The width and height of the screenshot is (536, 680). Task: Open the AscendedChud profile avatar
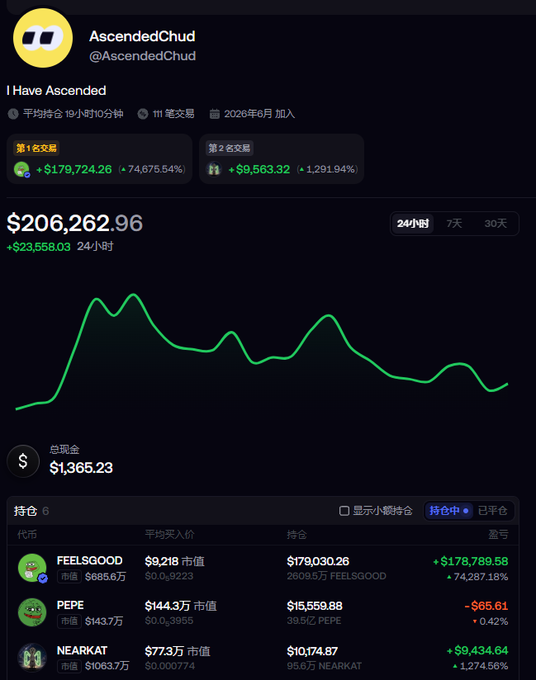point(43,38)
